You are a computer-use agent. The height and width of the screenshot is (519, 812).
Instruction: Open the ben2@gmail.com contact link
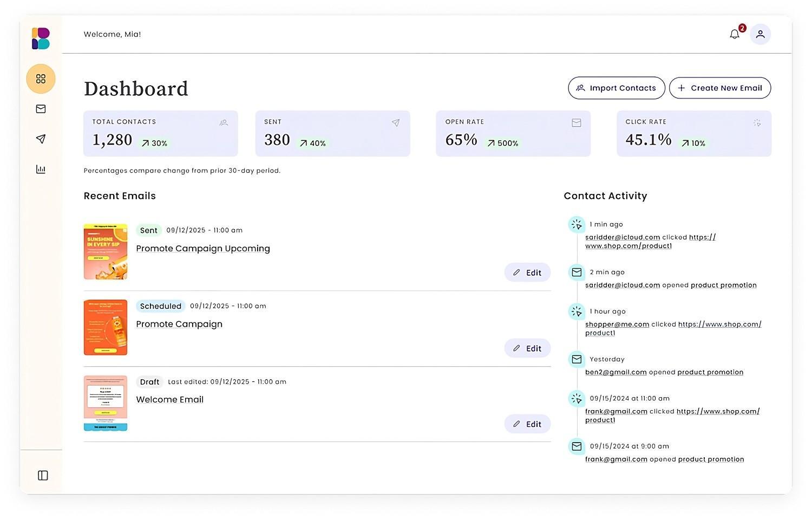coord(615,372)
